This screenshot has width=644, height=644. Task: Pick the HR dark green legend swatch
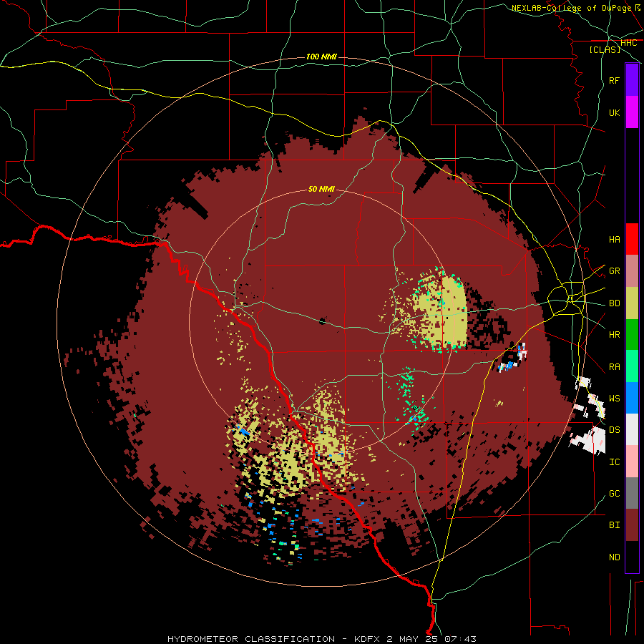[632, 334]
